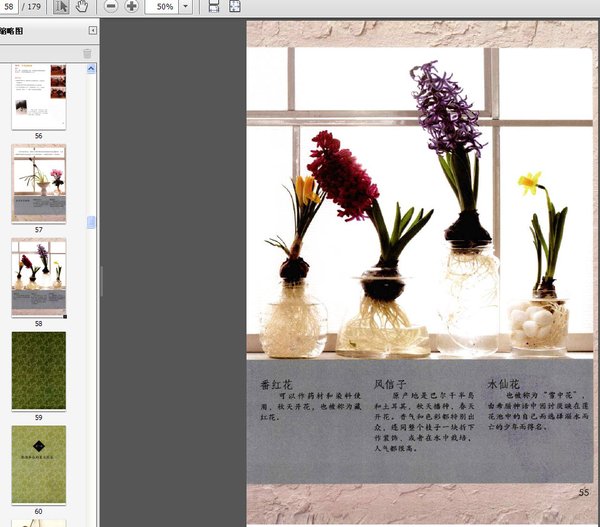Open page 59 dark green thumbnail

tap(39, 370)
